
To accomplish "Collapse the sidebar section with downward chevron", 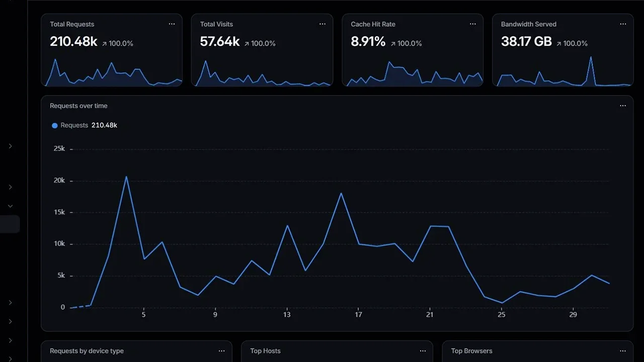I will (10, 206).
